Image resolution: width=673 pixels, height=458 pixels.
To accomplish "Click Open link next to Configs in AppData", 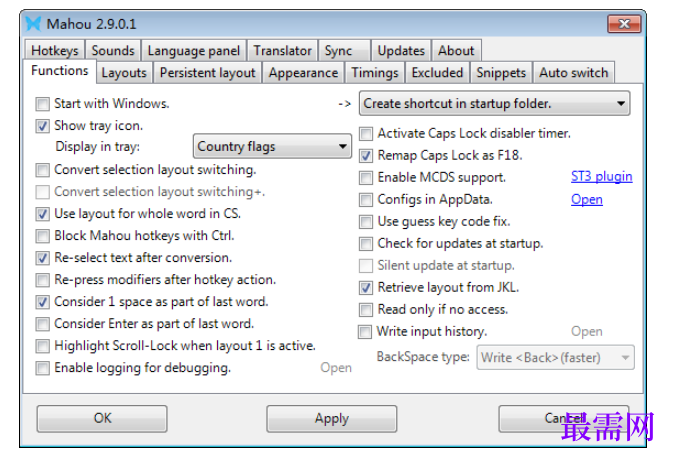I will click(587, 200).
